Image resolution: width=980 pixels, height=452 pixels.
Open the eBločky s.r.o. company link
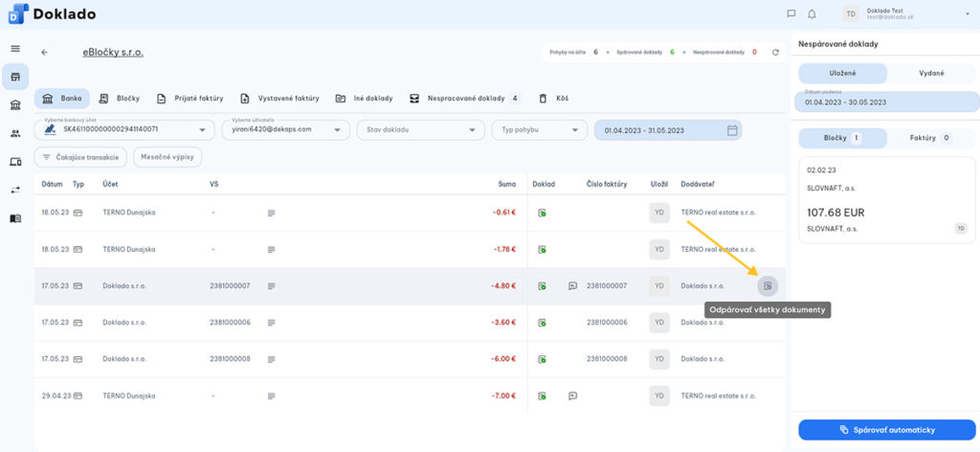(x=113, y=53)
